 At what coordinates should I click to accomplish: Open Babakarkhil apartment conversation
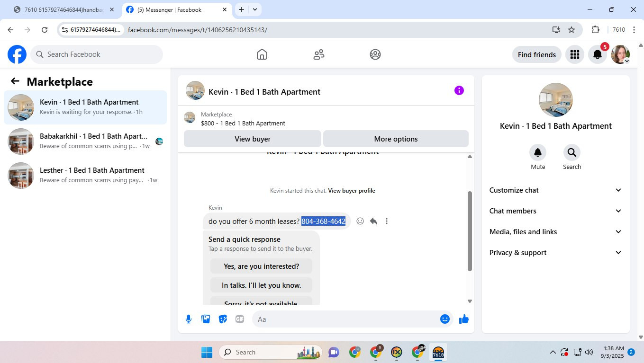(x=85, y=142)
